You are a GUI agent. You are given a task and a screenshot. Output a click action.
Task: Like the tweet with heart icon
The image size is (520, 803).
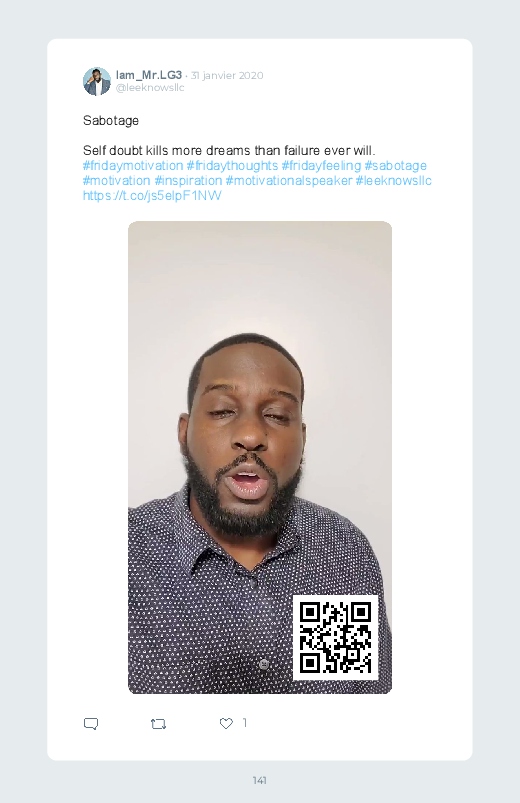[x=226, y=723]
